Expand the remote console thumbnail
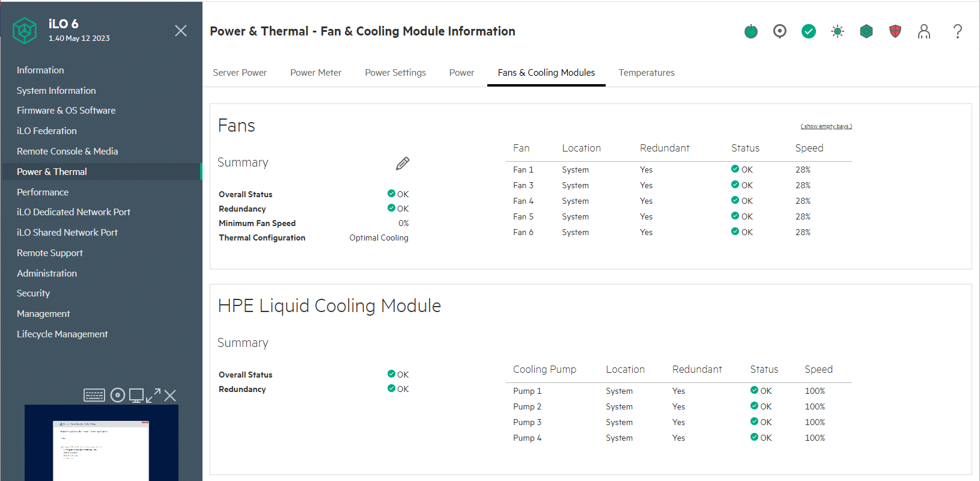The height and width of the screenshot is (481, 980). coord(153,395)
